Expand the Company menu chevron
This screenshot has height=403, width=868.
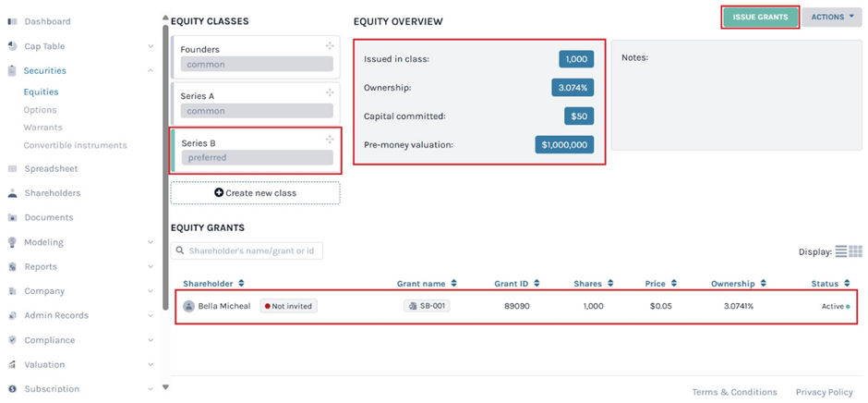tap(151, 291)
